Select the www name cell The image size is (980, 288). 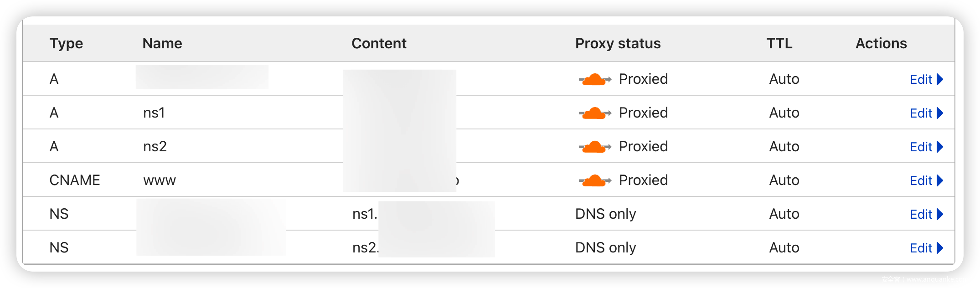159,180
